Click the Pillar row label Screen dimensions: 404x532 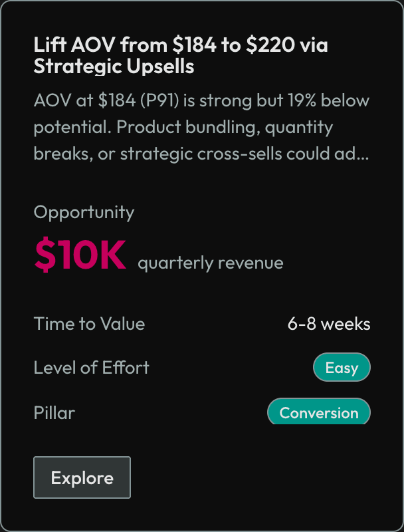pyautogui.click(x=54, y=412)
